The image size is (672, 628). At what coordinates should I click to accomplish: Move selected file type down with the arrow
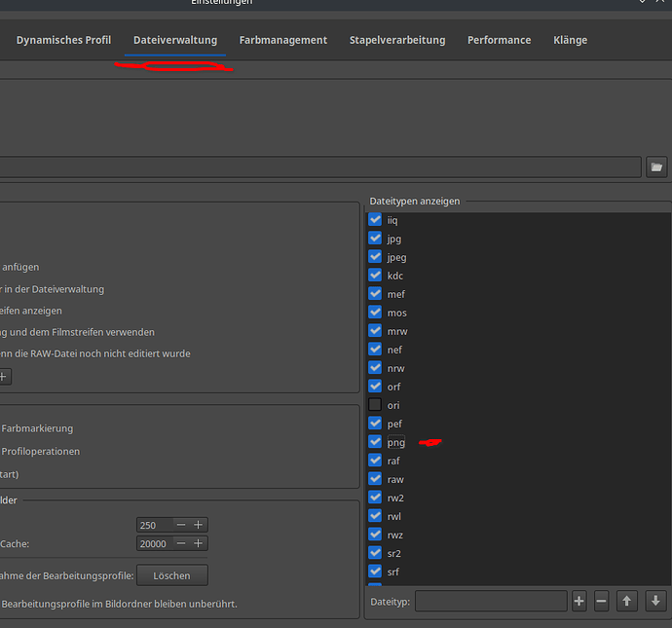(655, 602)
